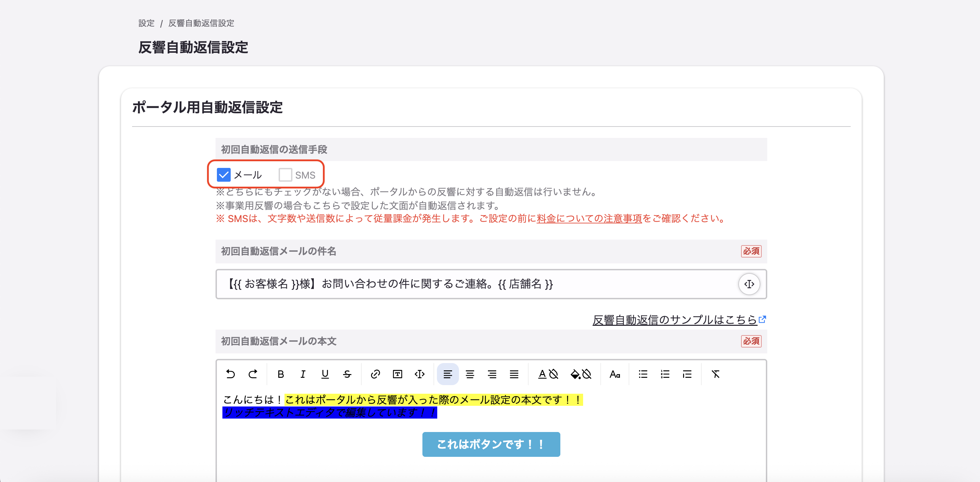Focus the email subject input field
Screen dimensions: 980x482
pyautogui.click(x=491, y=284)
